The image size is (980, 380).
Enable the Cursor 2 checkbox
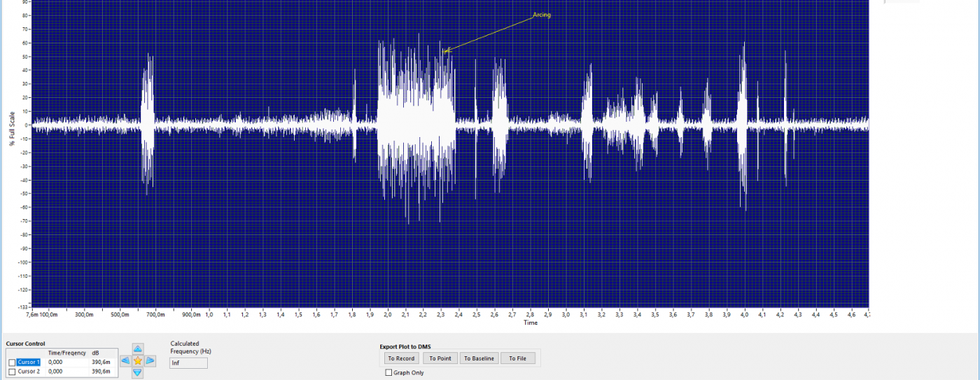tap(12, 372)
